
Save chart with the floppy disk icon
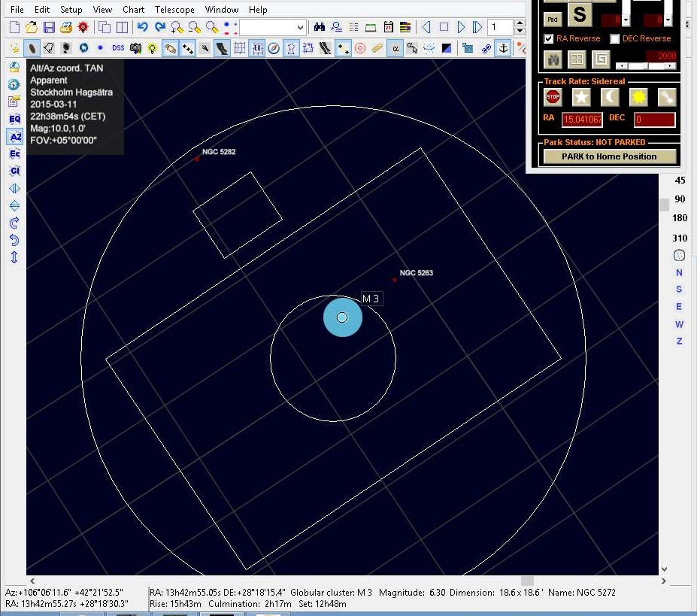click(x=48, y=28)
